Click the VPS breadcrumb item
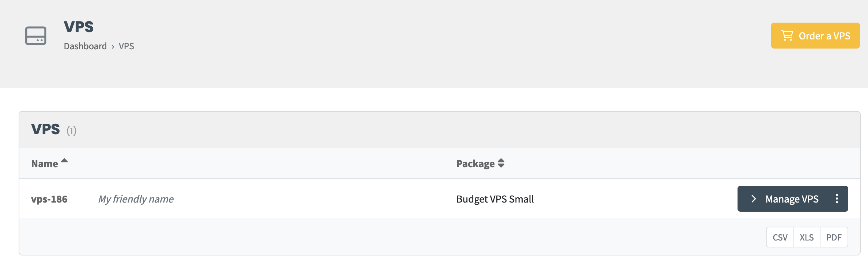The width and height of the screenshot is (868, 277). tap(126, 46)
